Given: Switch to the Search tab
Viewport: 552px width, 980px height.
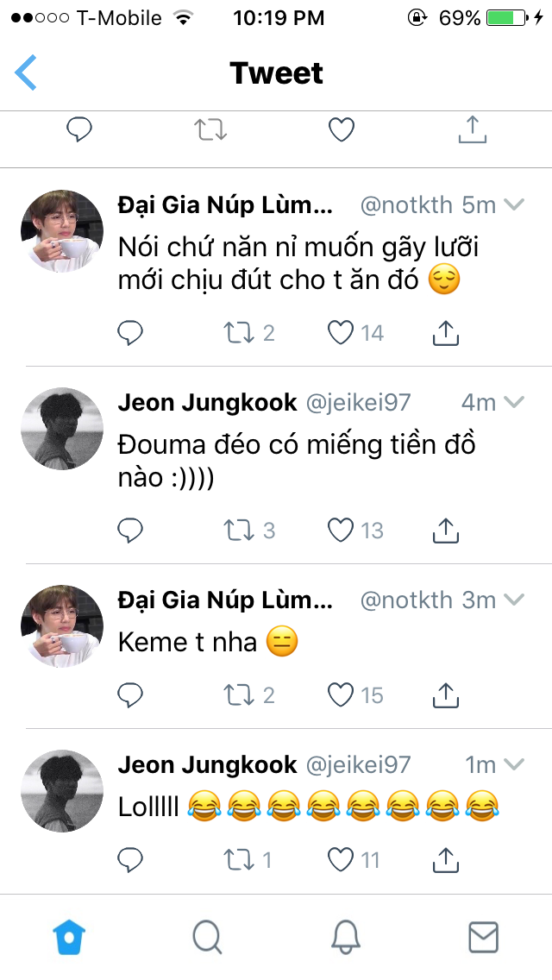Looking at the screenshot, I should (x=207, y=937).
